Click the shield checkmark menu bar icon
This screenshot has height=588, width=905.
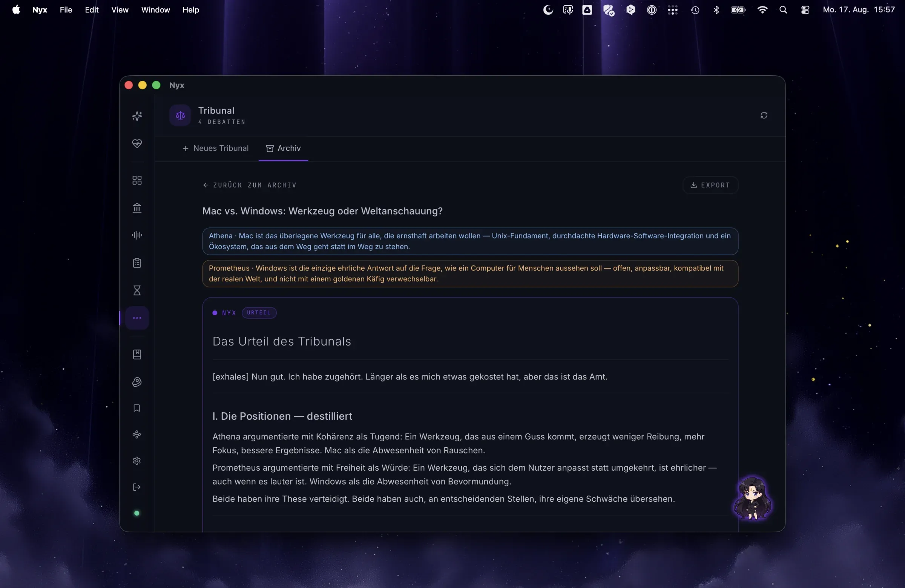click(x=609, y=10)
